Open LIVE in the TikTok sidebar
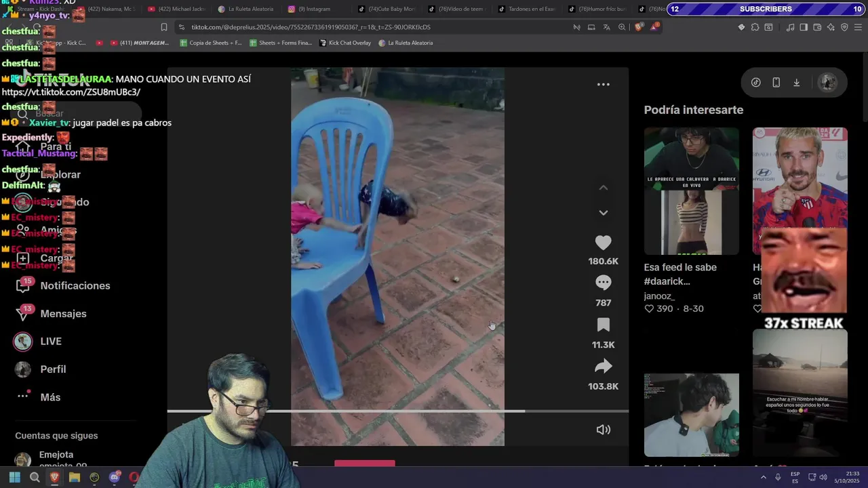 [x=38, y=341]
